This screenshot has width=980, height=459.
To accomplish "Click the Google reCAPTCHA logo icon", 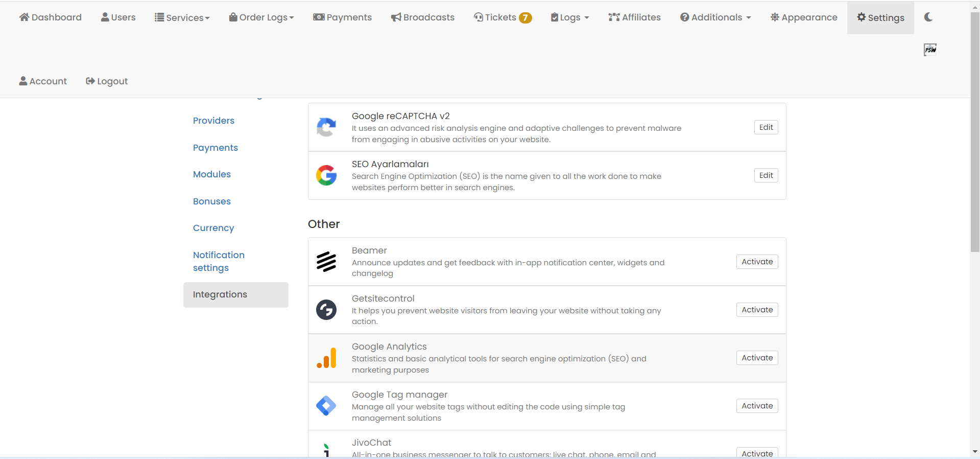I will (326, 127).
